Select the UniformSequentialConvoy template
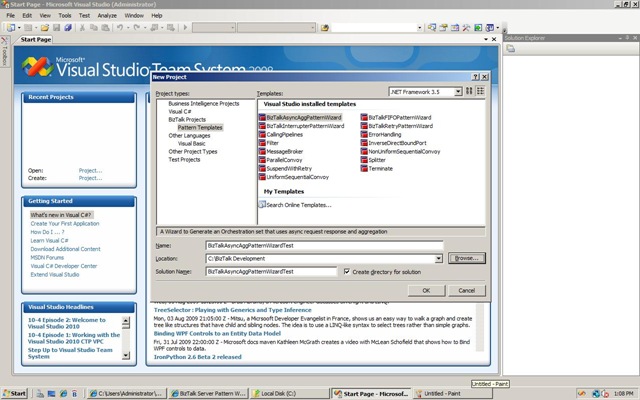The image size is (640, 400). (294, 177)
